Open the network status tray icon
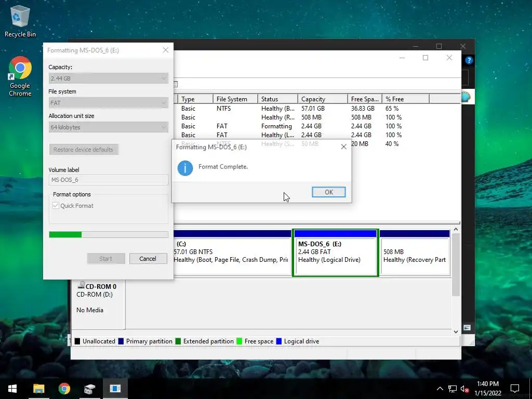Screen dimensions: 532x399 pyautogui.click(x=453, y=389)
